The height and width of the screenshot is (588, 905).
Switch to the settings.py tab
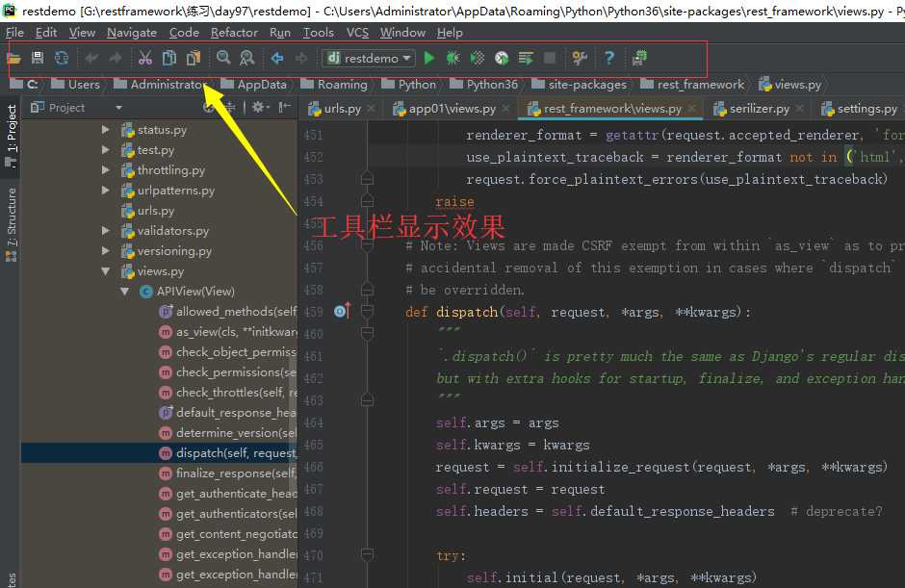pyautogui.click(x=860, y=109)
